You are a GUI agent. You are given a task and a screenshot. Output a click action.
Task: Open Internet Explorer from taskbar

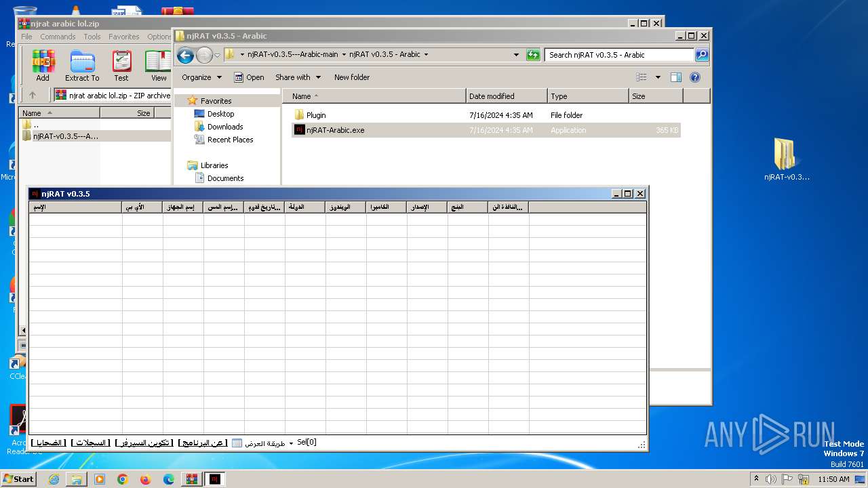coord(54,479)
